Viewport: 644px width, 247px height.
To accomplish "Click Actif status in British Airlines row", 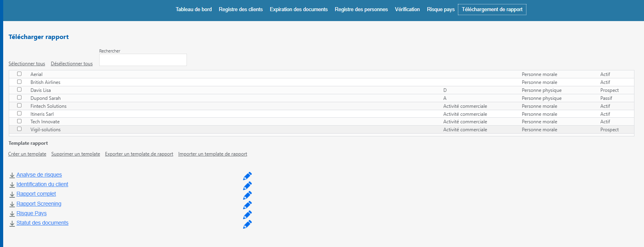I will tap(605, 82).
